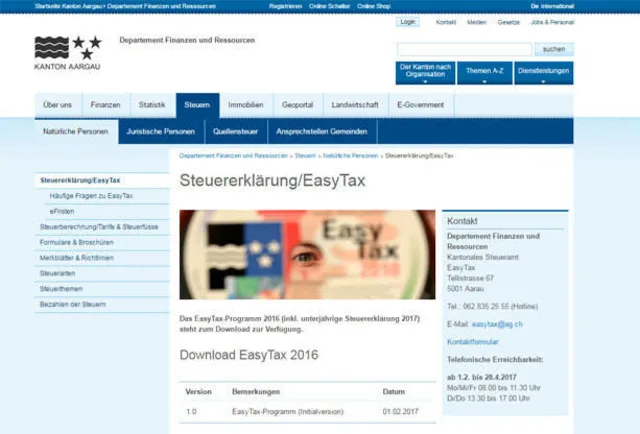Open the Registrieren link in top bar
Screen dimensions: 640x434
285,6
